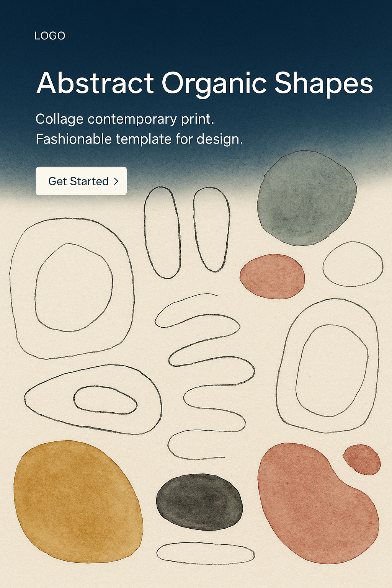Click the left tall outlined oval
The image size is (392, 588).
coord(162,232)
